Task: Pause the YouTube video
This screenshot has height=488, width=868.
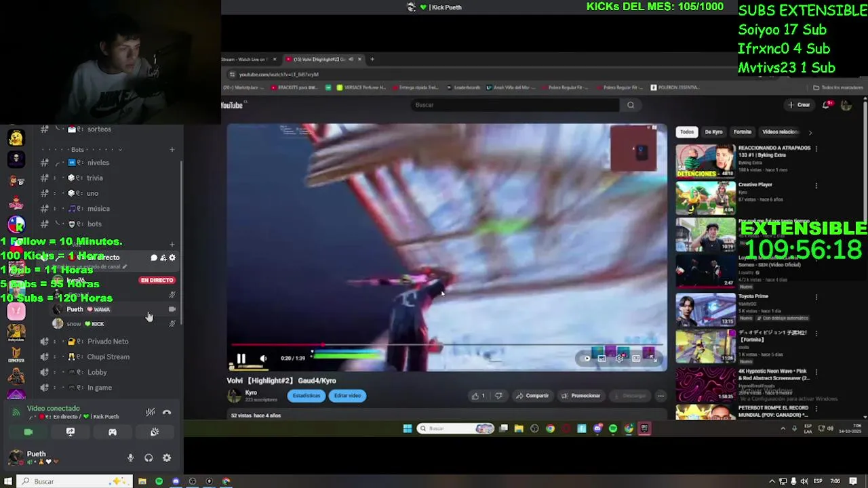Action: tap(241, 359)
